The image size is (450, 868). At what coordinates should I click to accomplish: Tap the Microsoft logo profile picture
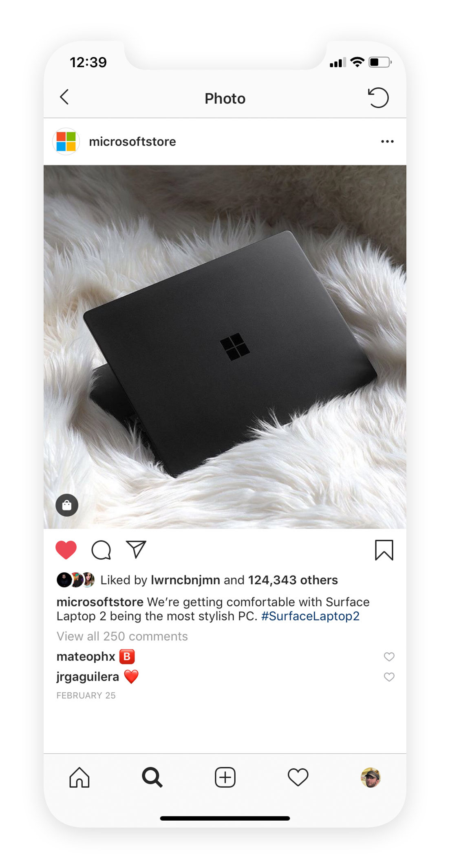(x=66, y=142)
